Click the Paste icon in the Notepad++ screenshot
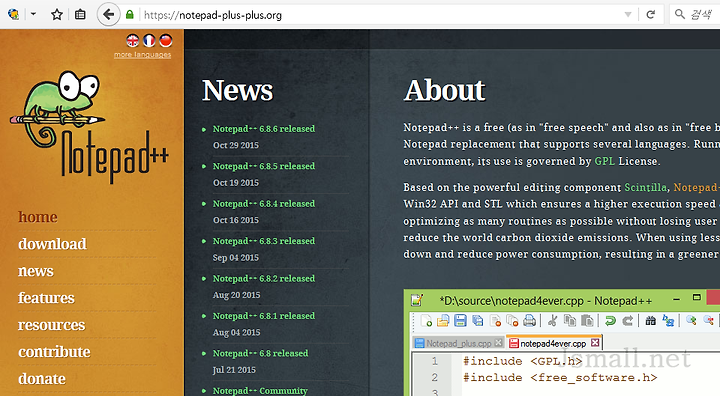720x396 pixels. pyautogui.click(x=587, y=320)
